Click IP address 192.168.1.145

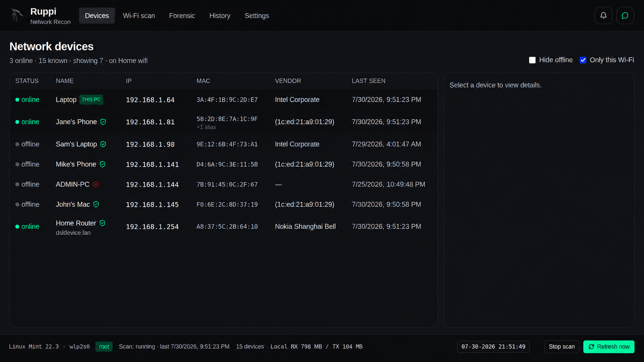coord(152,204)
